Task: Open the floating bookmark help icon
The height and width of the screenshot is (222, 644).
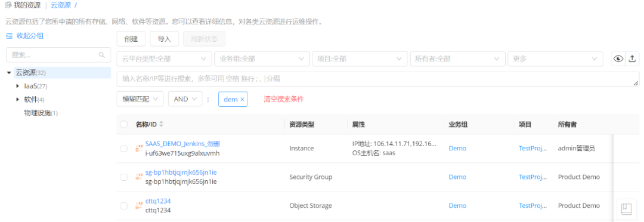Action: [x=626, y=209]
